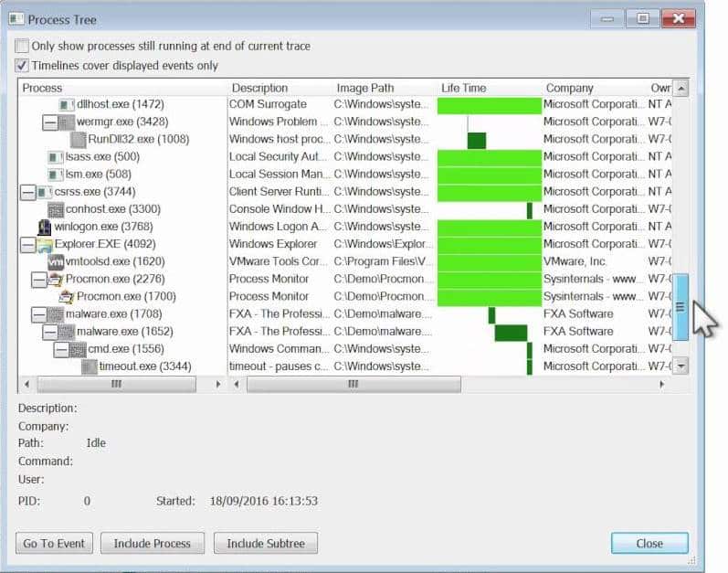Uncheck Timelines cover displayed events only
The image size is (728, 573).
pyautogui.click(x=22, y=66)
